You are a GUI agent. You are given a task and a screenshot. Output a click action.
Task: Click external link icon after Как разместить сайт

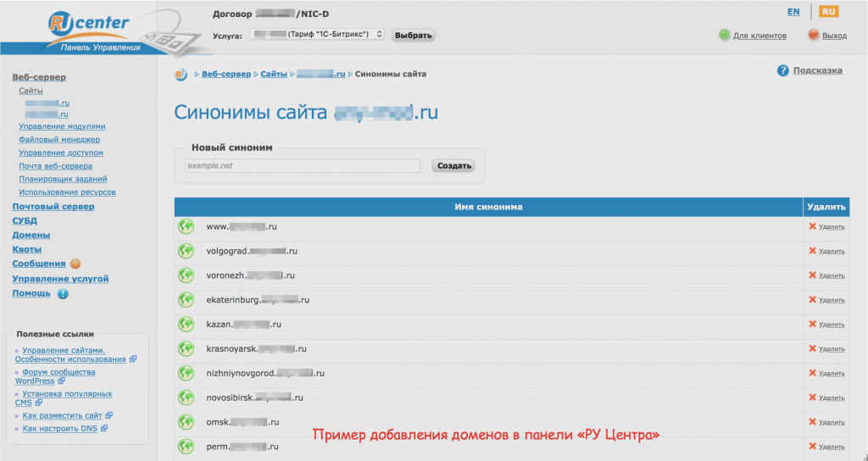click(x=109, y=415)
